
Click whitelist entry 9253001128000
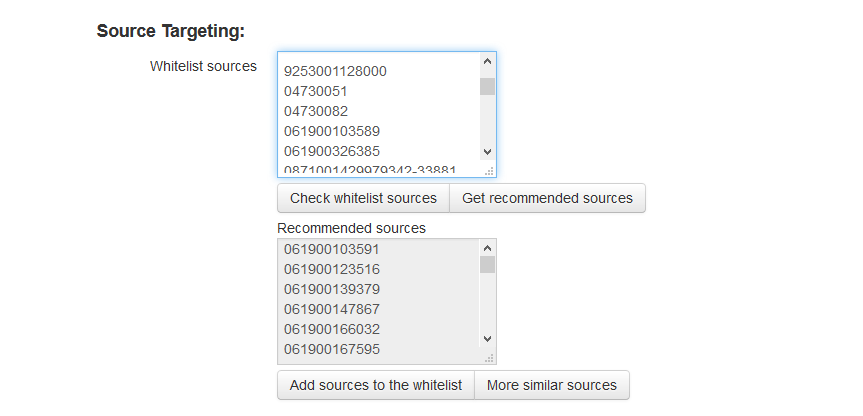335,72
